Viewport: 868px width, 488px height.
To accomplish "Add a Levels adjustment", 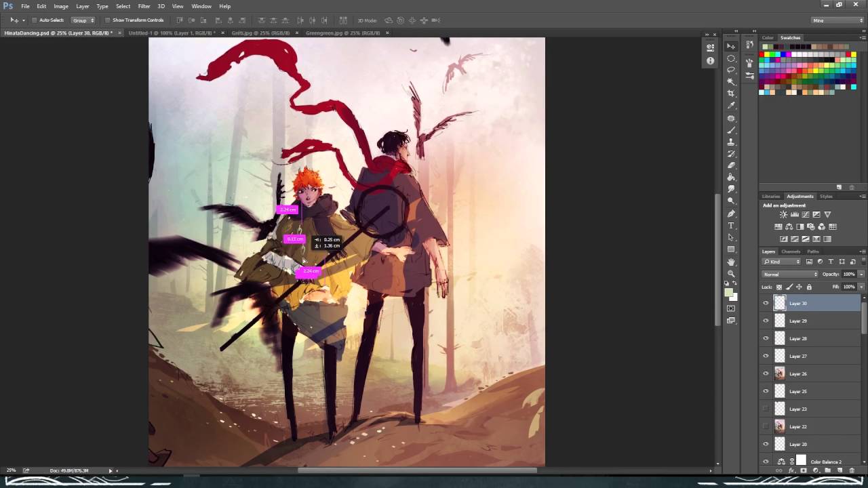I will coord(795,215).
